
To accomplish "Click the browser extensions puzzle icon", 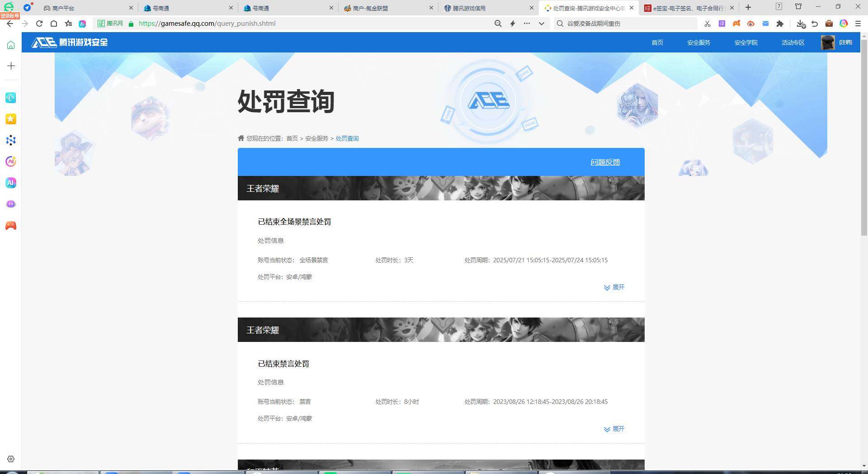I will [x=780, y=24].
